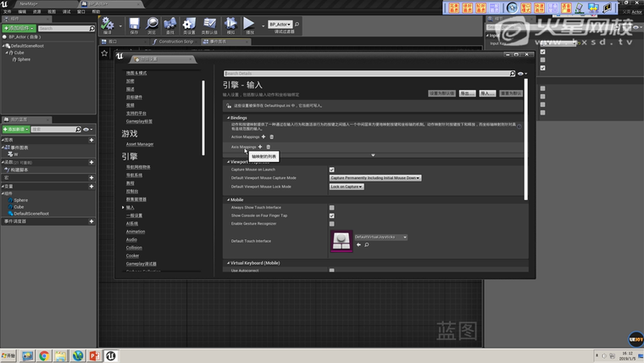The image size is (644, 363).
Task: Click the green Add Component (添加组件) button
Action: [18, 28]
